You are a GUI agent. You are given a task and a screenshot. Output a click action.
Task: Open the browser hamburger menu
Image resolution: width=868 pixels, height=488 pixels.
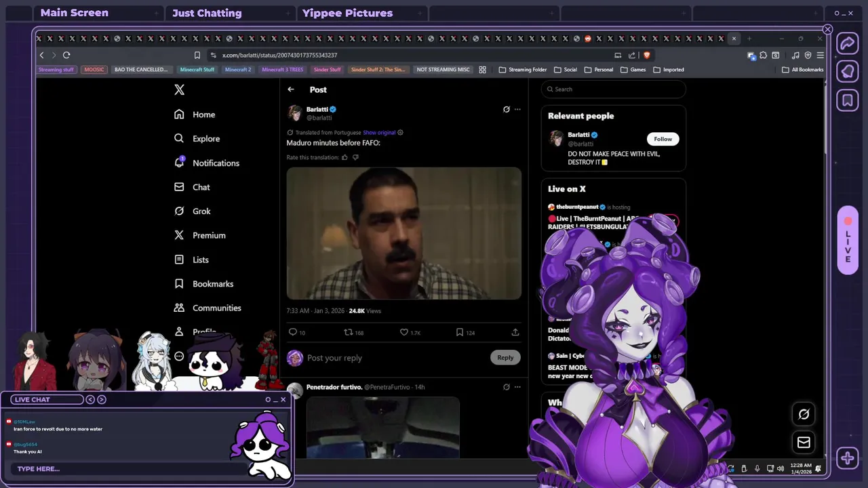(x=821, y=55)
